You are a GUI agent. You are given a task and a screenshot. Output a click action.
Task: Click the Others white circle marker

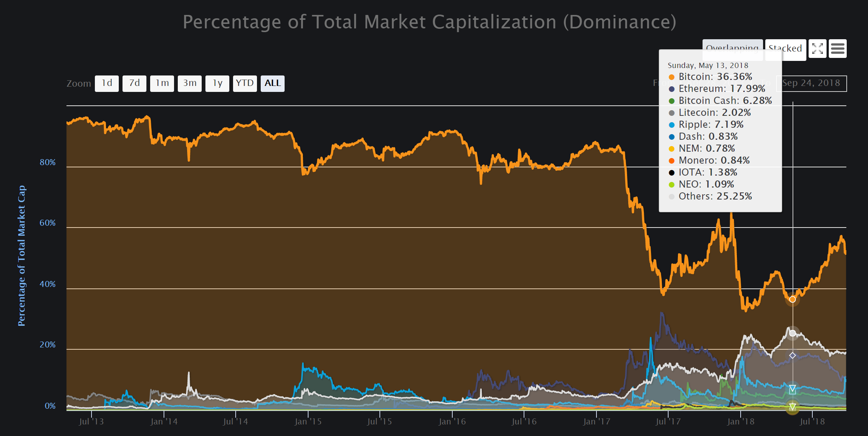click(792, 333)
